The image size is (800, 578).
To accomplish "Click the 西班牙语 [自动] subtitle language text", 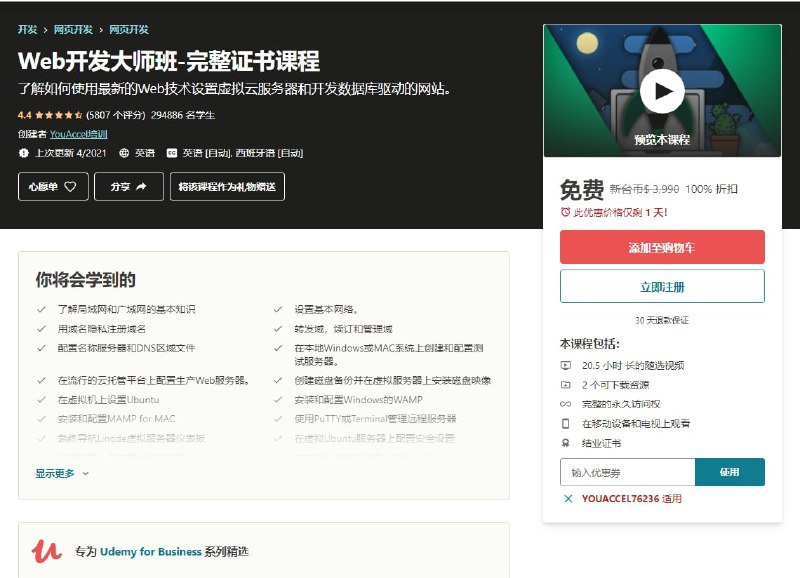I will (x=269, y=153).
